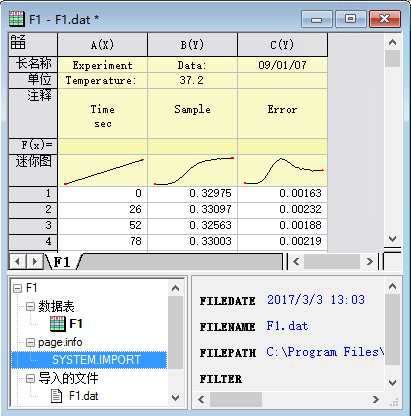Image resolution: width=411 pixels, height=416 pixels.
Task: Select column A(X) header
Action: pyautogui.click(x=103, y=45)
